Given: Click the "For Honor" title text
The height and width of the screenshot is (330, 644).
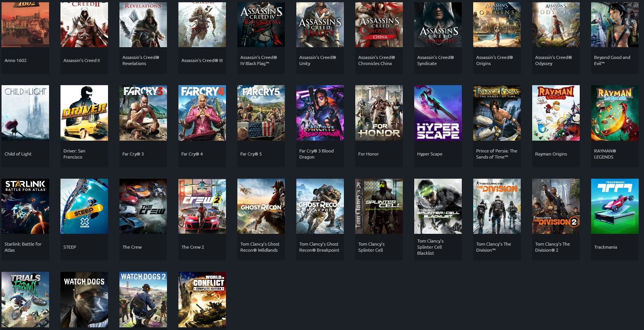Looking at the screenshot, I should [368, 154].
